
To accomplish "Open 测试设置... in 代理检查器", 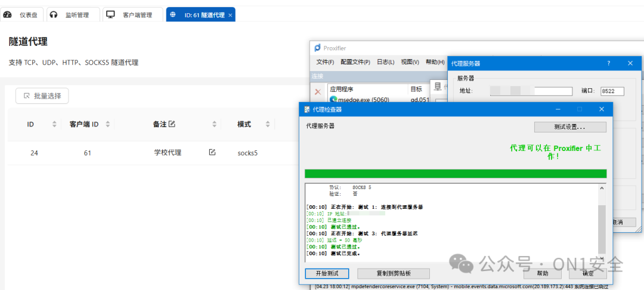I will (570, 127).
